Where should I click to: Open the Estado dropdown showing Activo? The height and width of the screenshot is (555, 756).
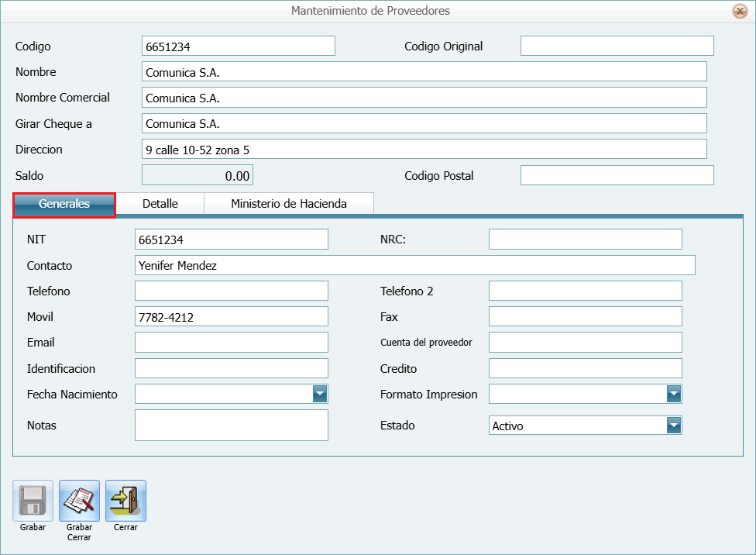coord(674,425)
